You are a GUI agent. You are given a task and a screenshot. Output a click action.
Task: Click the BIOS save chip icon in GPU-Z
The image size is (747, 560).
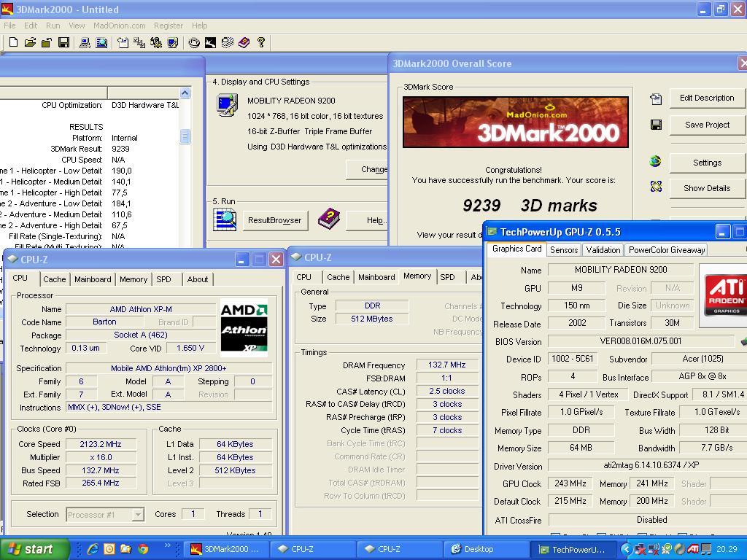coord(743,341)
